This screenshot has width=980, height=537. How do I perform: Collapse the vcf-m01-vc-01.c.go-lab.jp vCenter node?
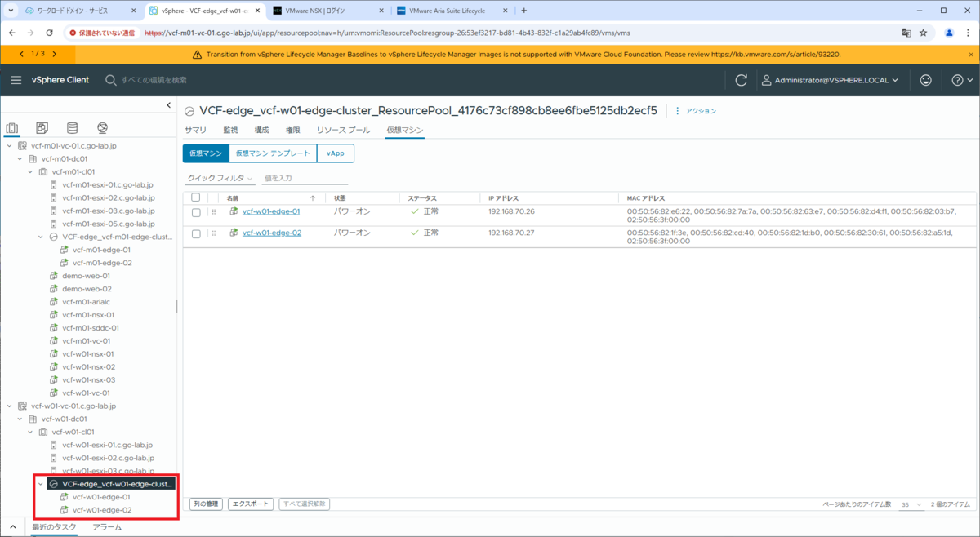pos(9,145)
